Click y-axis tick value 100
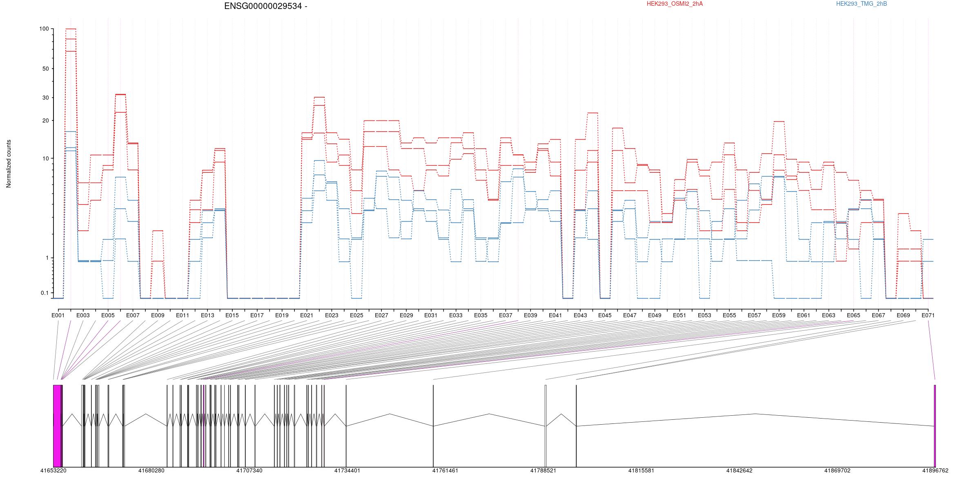Screen dimensions: 980x490 click(44, 29)
